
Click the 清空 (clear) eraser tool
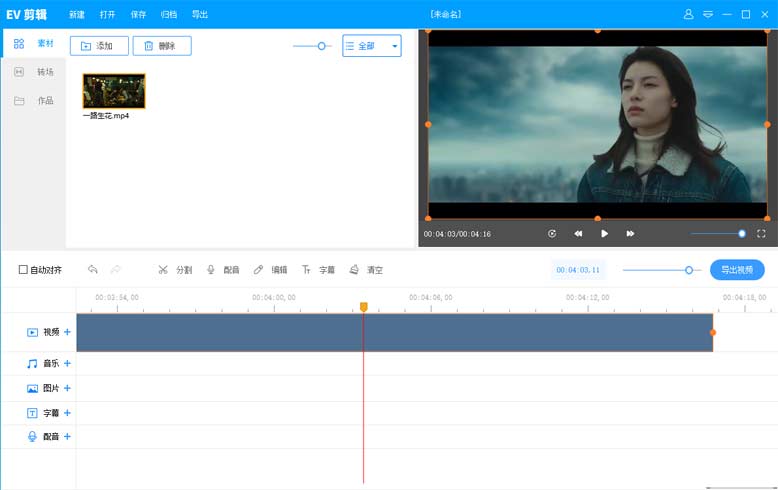tap(366, 270)
